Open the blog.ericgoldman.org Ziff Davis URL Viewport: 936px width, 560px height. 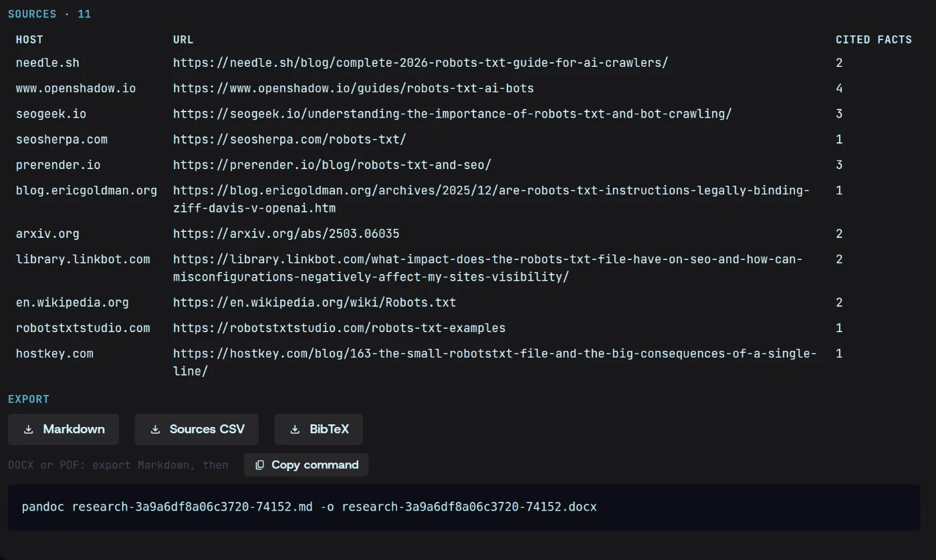(x=491, y=199)
